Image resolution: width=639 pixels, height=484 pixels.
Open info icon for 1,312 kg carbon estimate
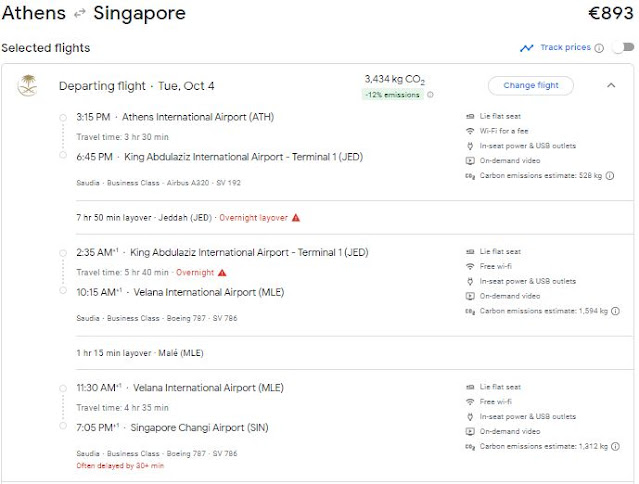[615, 447]
